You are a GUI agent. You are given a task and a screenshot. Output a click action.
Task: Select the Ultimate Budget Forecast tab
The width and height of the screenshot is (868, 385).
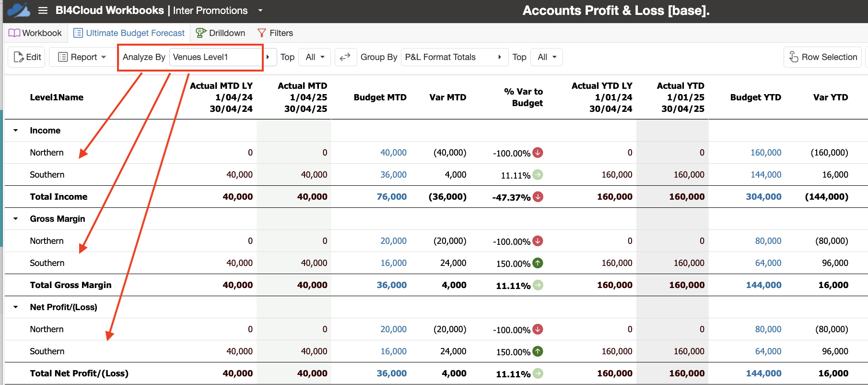coord(129,33)
